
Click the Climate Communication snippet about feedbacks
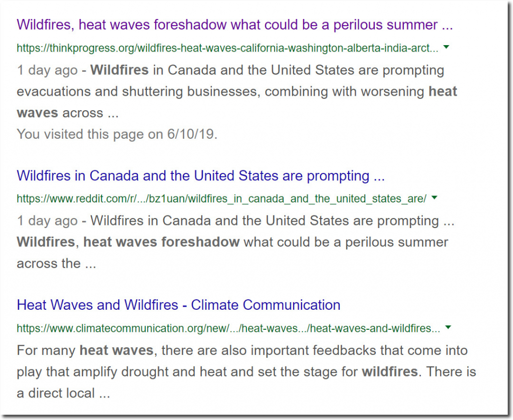coord(246,372)
